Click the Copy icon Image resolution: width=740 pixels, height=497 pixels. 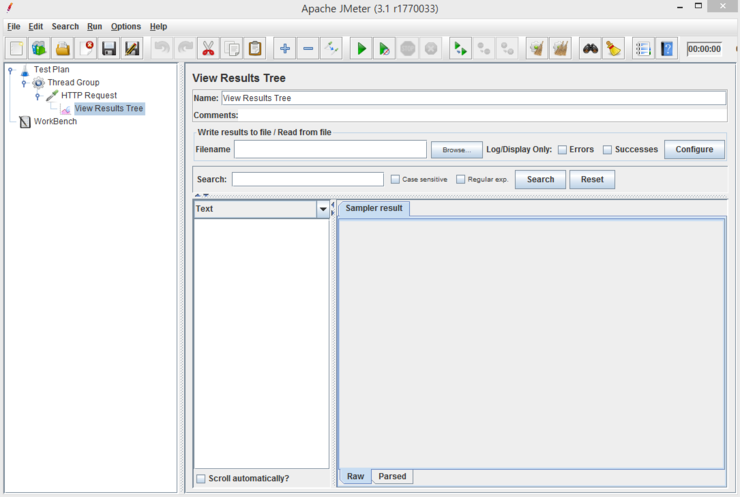click(x=232, y=49)
